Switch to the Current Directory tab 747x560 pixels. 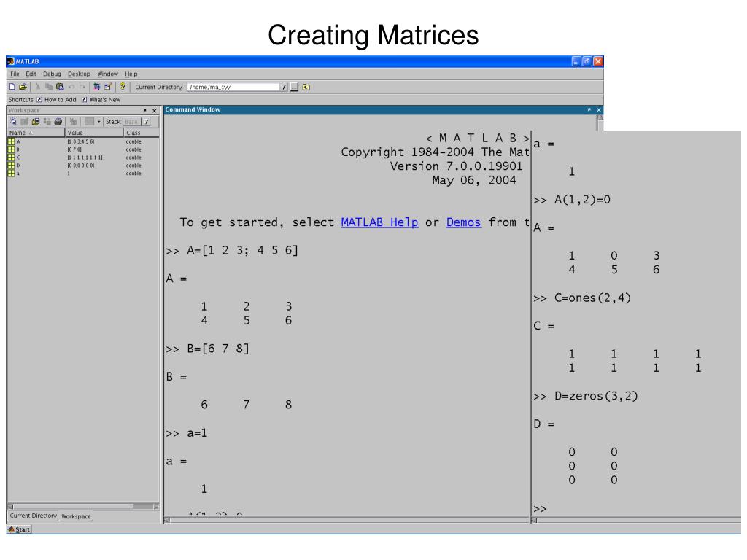[34, 516]
